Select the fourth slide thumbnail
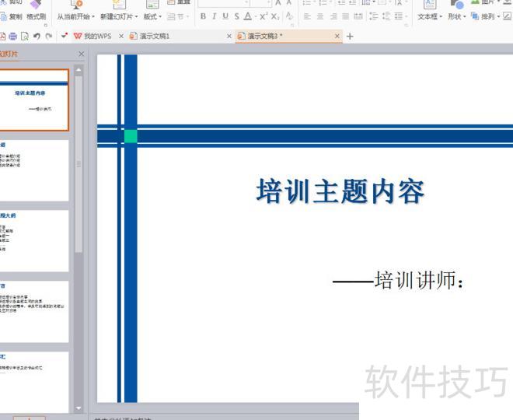Image resolution: width=513 pixels, height=420 pixels. tap(34, 312)
